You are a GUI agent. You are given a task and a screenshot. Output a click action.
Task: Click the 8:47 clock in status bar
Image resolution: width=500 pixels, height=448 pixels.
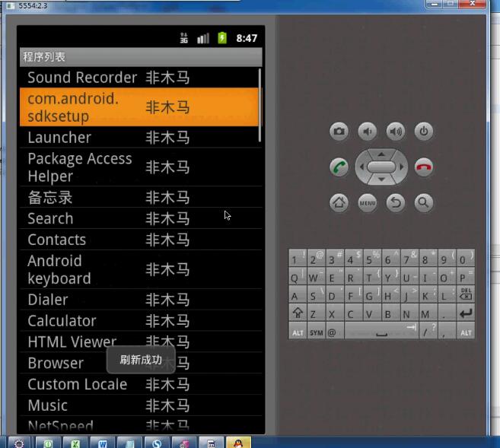(x=247, y=38)
